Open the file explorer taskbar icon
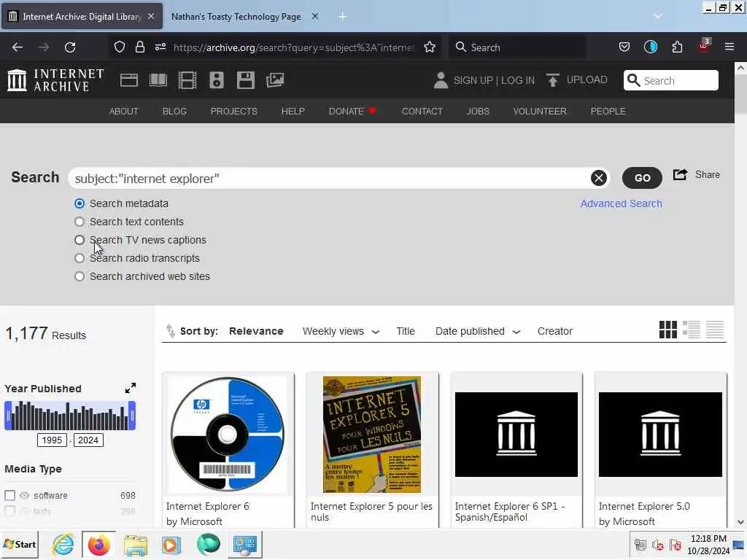Image resolution: width=747 pixels, height=560 pixels. point(136,545)
